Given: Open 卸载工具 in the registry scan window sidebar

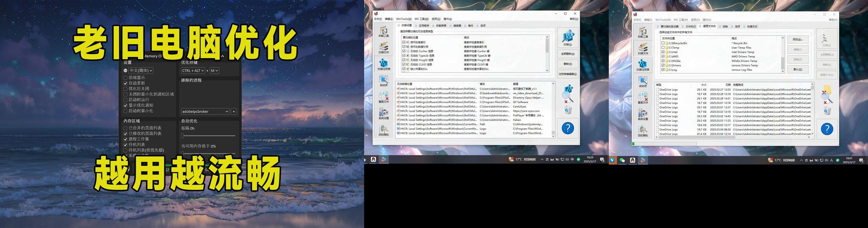Looking at the screenshot, I should (383, 32).
